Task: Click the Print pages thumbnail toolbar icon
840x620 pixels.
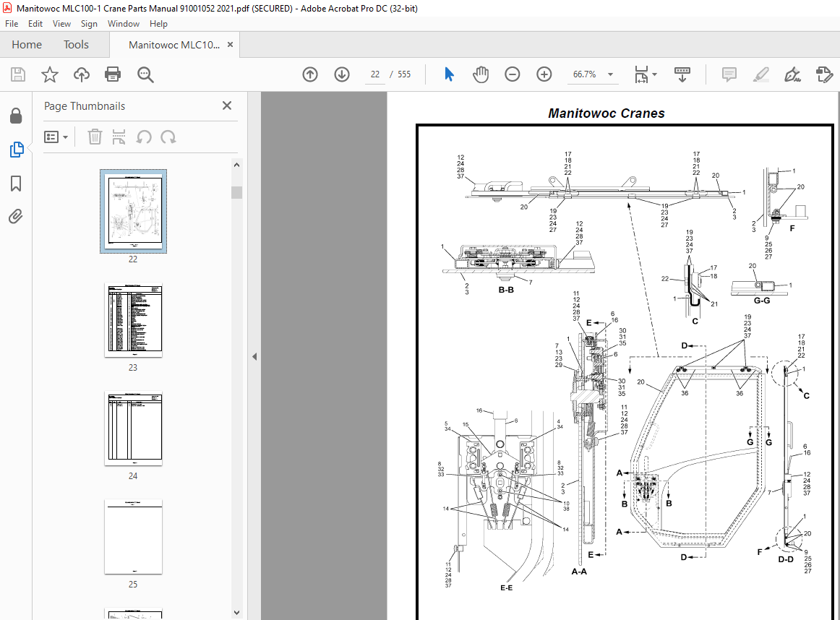Action: point(119,137)
